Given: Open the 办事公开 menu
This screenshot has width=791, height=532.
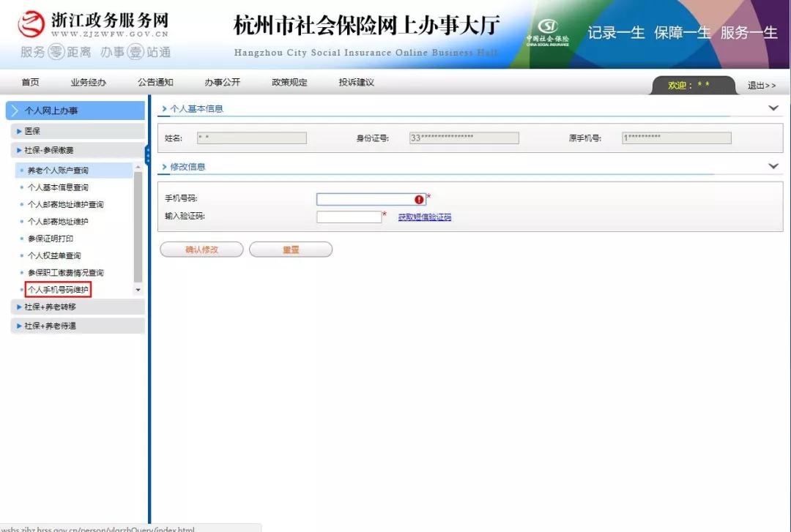Looking at the screenshot, I should pyautogui.click(x=223, y=82).
